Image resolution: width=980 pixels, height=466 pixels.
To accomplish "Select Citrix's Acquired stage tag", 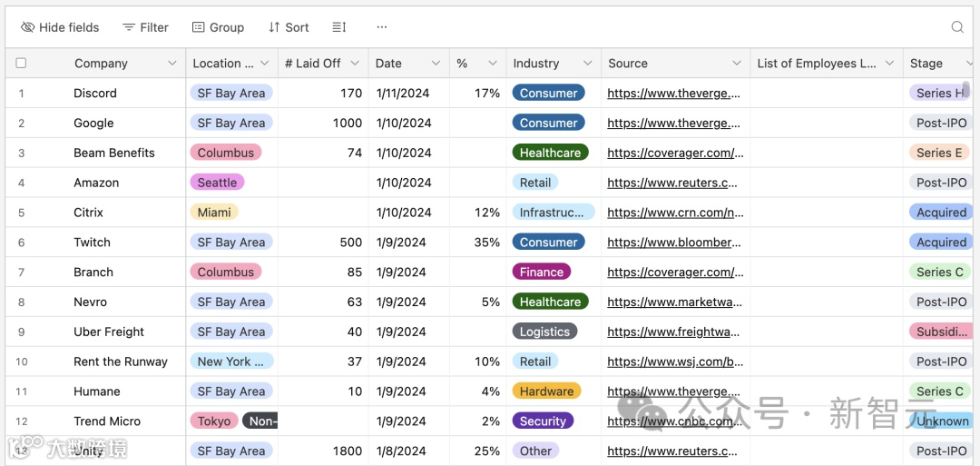I will [941, 213].
